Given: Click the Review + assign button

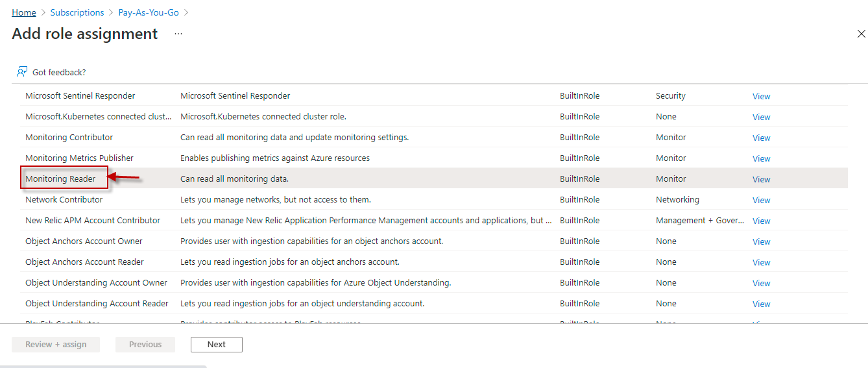Looking at the screenshot, I should pos(56,345).
